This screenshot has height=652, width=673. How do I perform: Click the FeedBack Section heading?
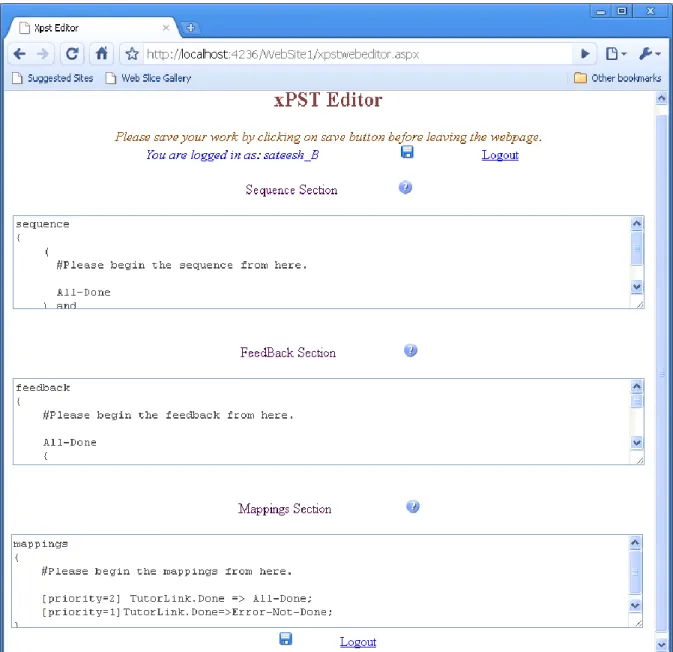(x=288, y=353)
